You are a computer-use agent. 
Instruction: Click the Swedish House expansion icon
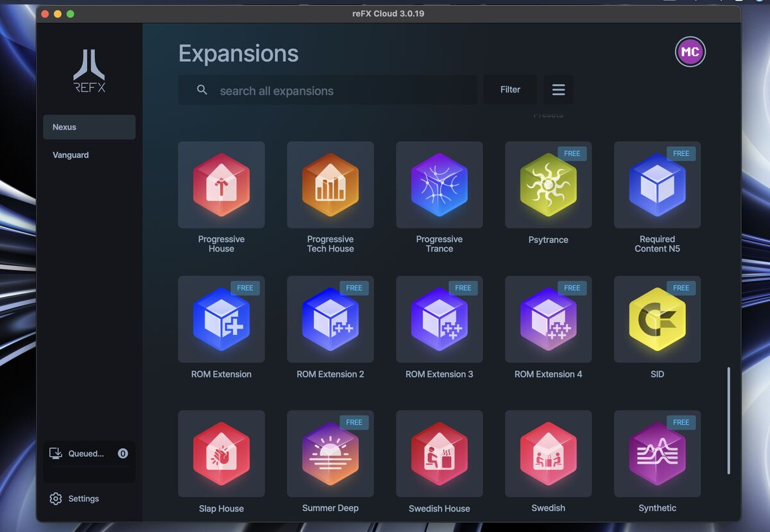coord(439,454)
